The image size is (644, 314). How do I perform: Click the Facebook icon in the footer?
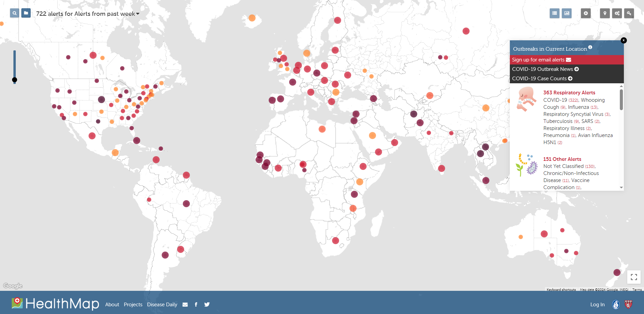196,305
